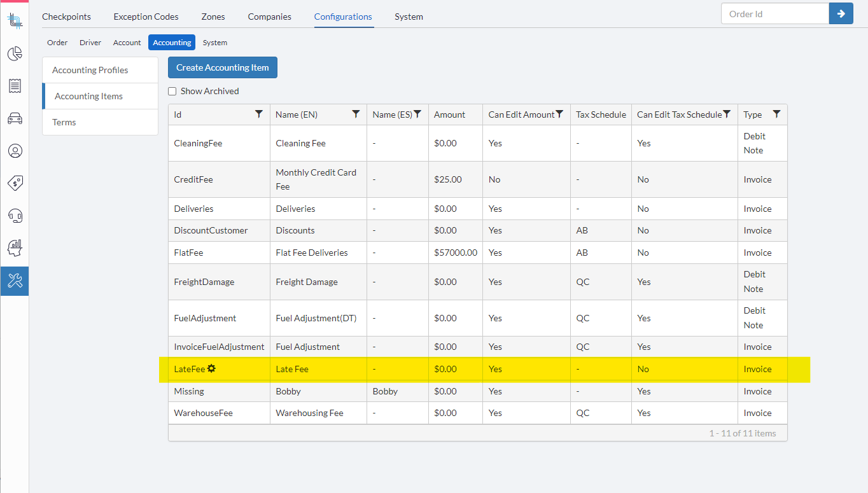Image resolution: width=868 pixels, height=493 pixels.
Task: Open the Exception Codes tab
Action: [146, 17]
